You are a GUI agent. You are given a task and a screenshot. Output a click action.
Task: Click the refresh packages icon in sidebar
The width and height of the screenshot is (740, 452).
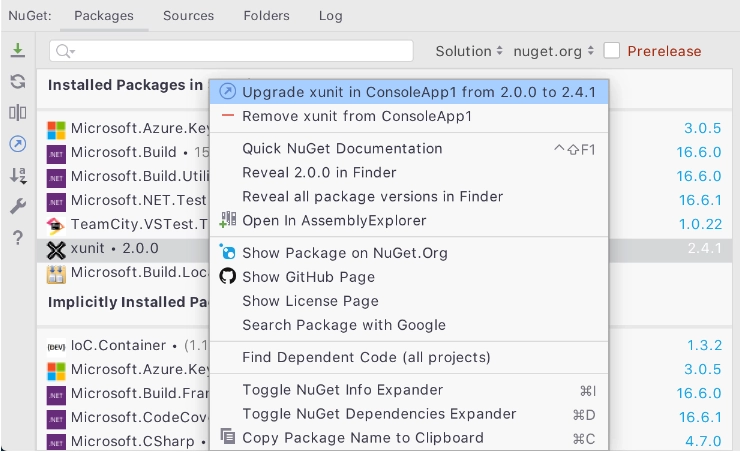[x=18, y=82]
